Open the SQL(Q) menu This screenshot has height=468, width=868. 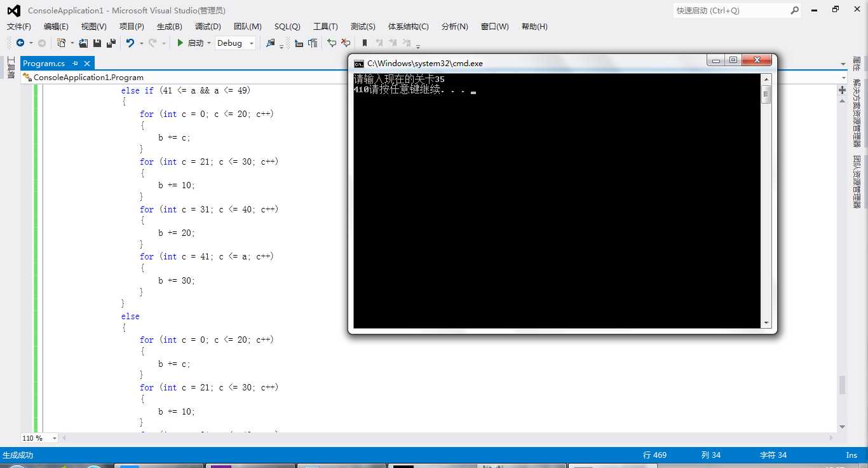pyautogui.click(x=287, y=26)
